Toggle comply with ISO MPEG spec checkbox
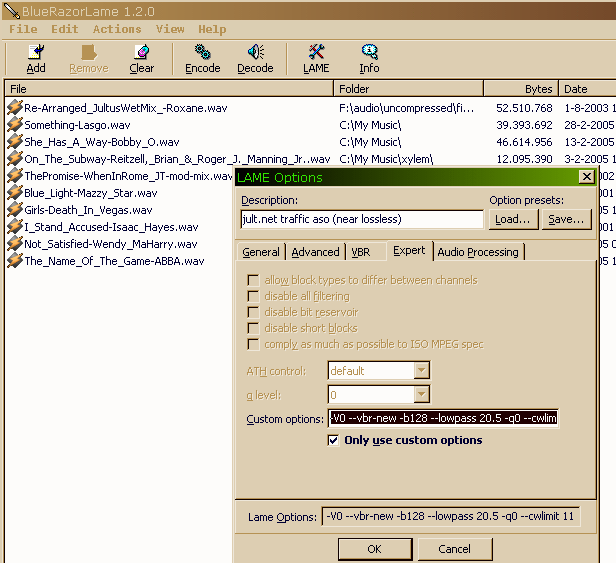Viewport: 616px width, 563px height. 253,344
